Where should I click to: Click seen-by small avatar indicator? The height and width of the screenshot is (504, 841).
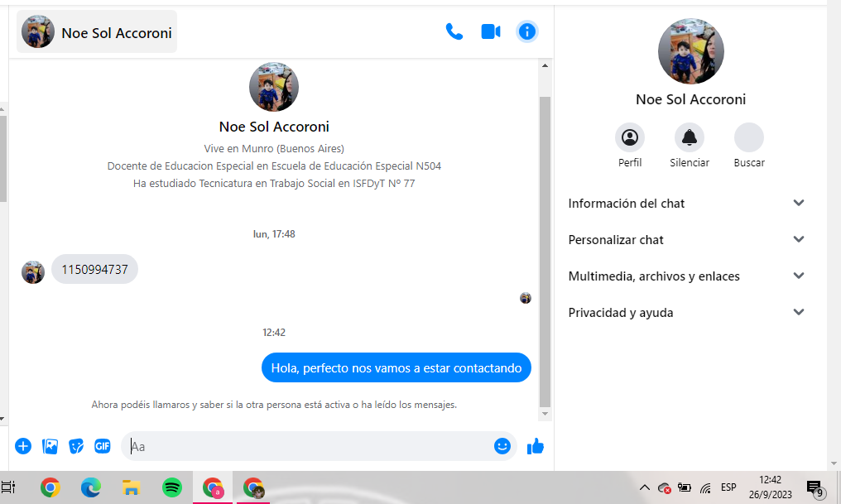click(526, 298)
